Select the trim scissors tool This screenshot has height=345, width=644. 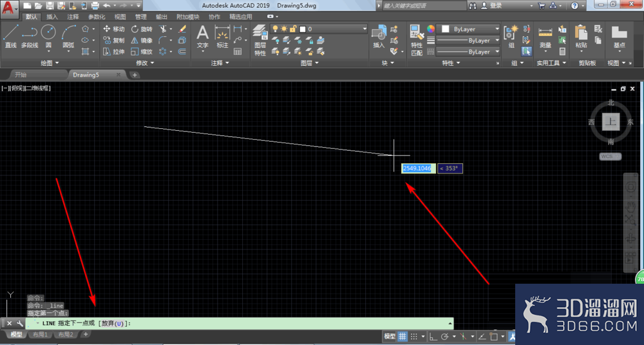click(164, 29)
